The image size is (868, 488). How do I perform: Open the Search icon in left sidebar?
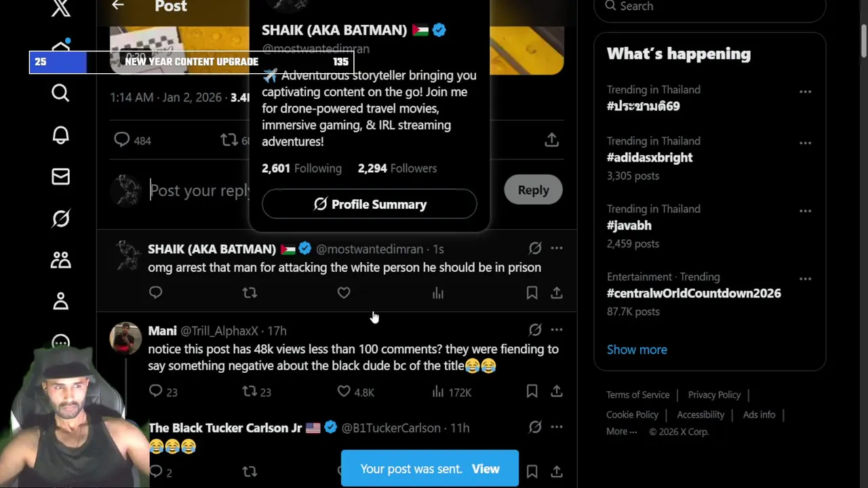pos(60,93)
